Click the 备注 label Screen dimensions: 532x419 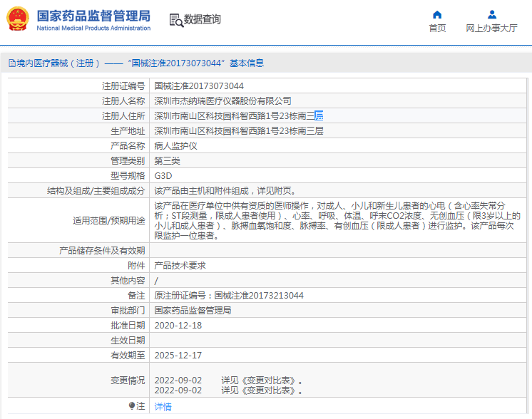[136, 296]
